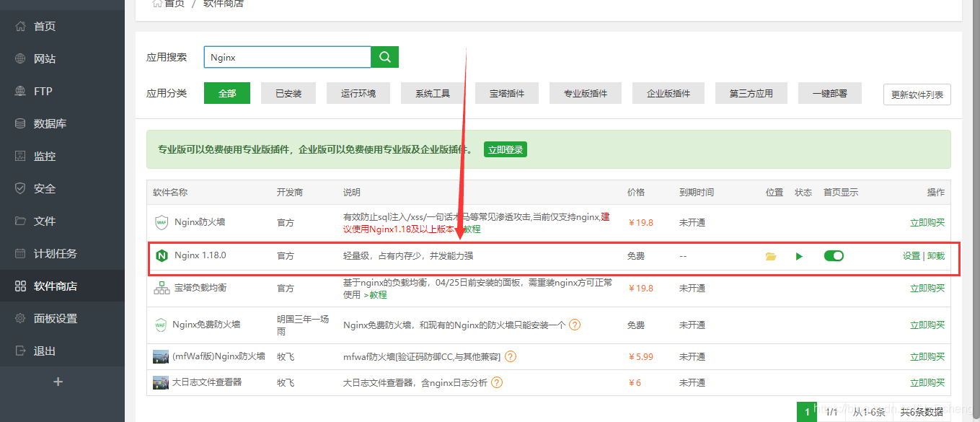Click the breadcrumb home icon at top

tap(156, 4)
